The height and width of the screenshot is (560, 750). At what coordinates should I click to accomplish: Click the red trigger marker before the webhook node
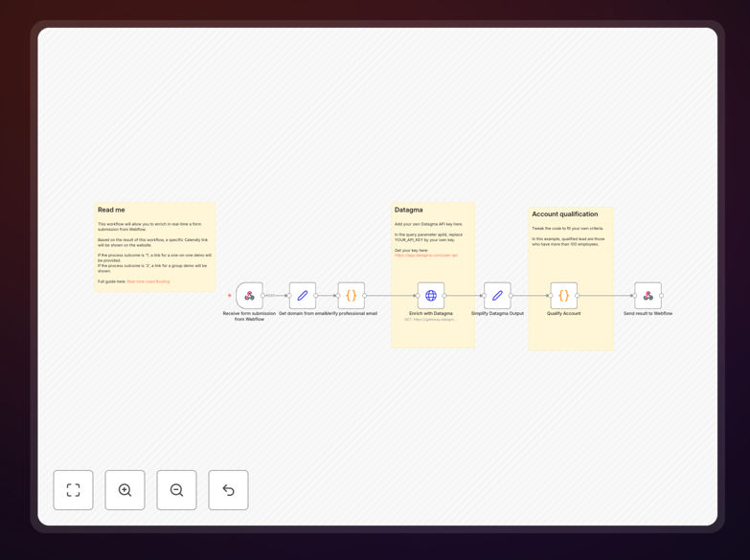click(230, 296)
